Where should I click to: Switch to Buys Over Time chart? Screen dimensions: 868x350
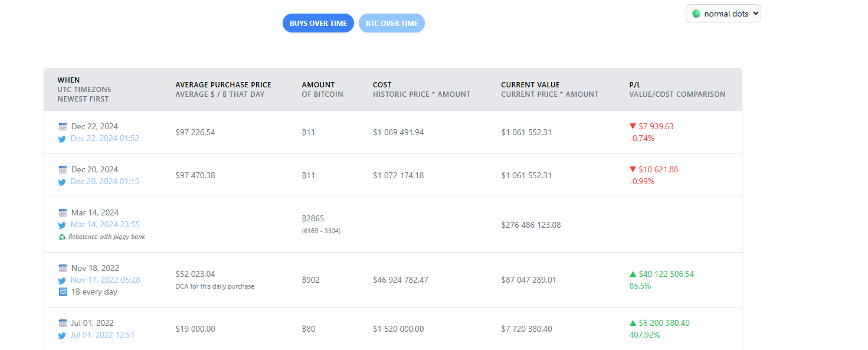pyautogui.click(x=318, y=24)
